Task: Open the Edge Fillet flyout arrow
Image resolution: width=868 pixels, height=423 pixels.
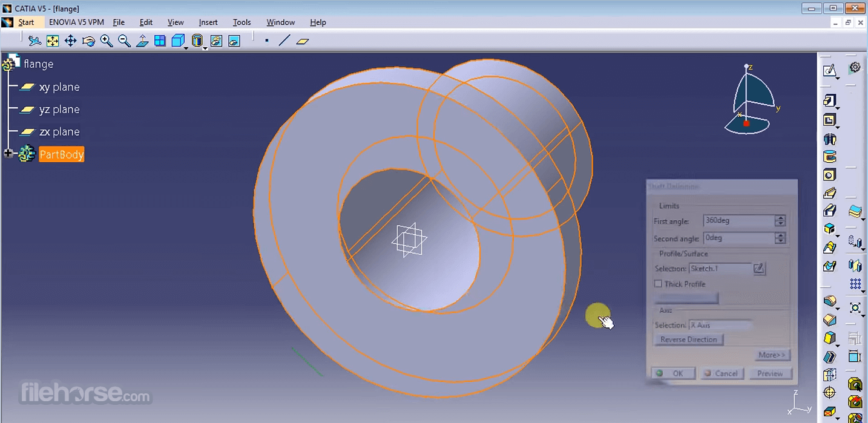Action: click(x=838, y=309)
